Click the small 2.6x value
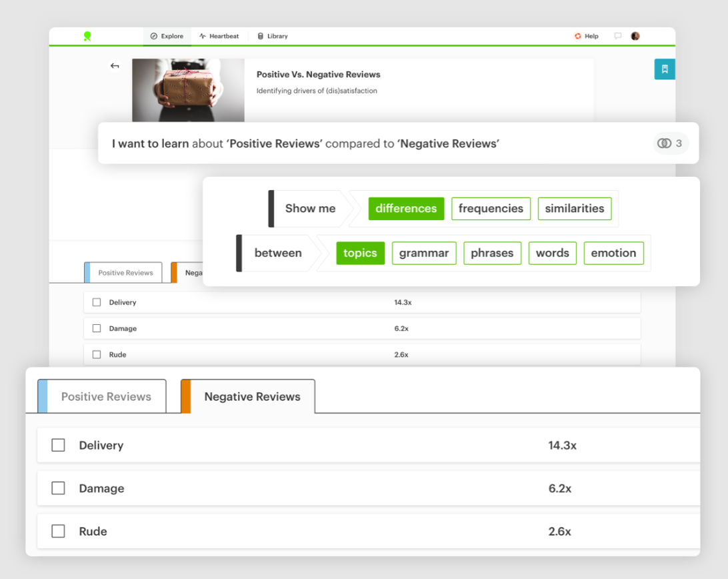This screenshot has width=728, height=579. (x=401, y=355)
